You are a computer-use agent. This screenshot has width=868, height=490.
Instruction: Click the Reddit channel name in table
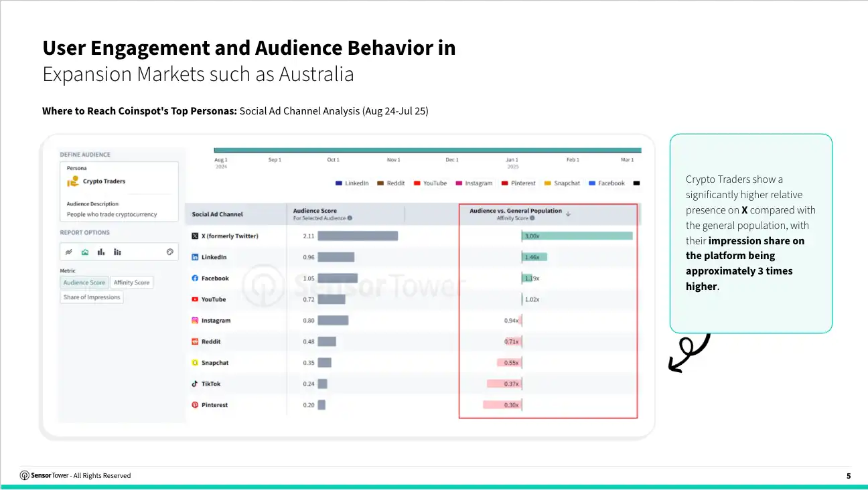point(211,341)
